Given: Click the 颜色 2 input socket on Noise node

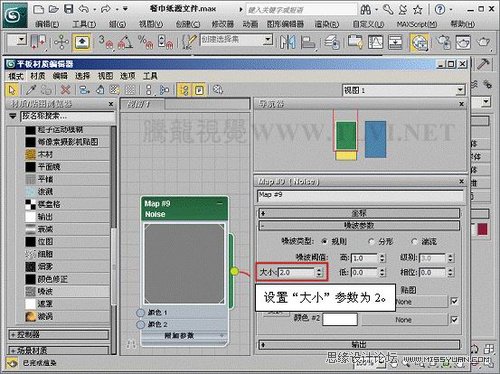Looking at the screenshot, I should pos(141,324).
